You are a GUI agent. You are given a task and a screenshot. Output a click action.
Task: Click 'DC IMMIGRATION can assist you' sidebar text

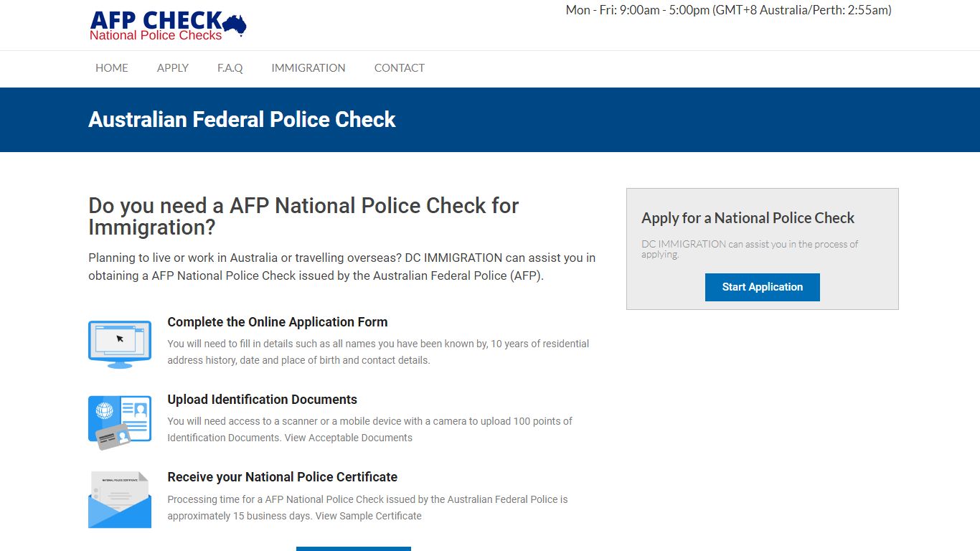[750, 249]
